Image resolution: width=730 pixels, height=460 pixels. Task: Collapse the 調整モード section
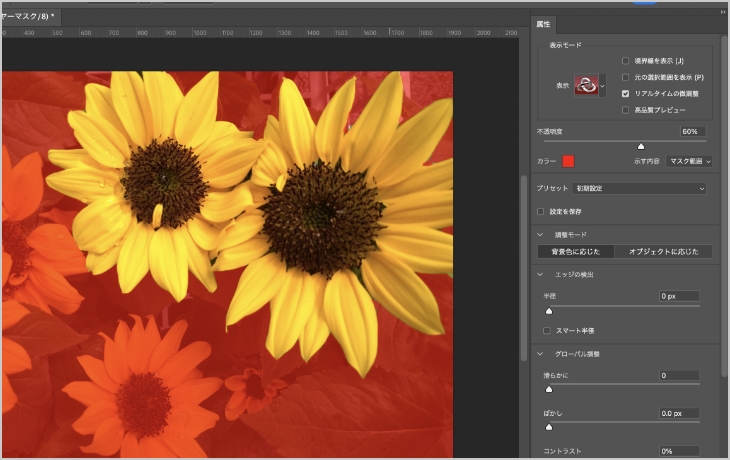tap(540, 235)
